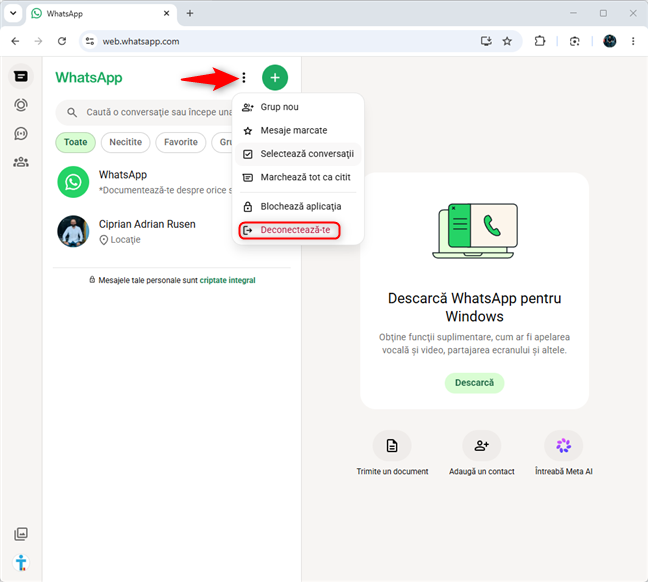This screenshot has height=582, width=648.
Task: Click the WhatsApp green title text
Action: 89,78
